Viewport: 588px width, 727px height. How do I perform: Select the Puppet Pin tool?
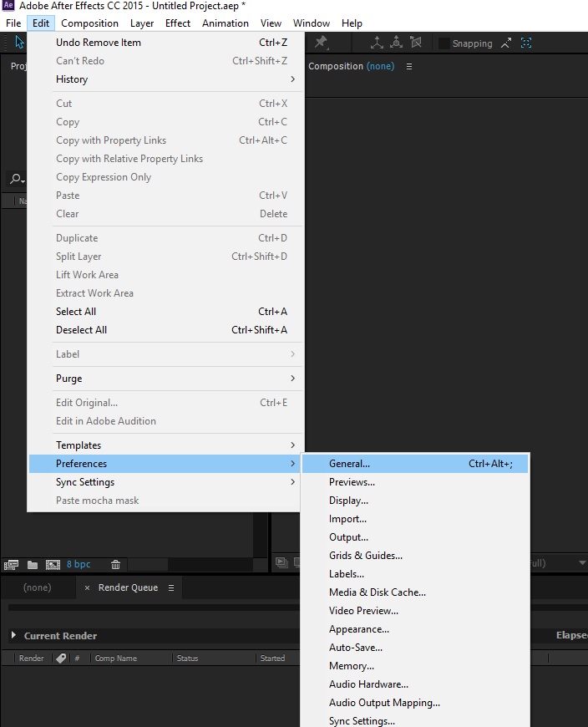point(321,43)
